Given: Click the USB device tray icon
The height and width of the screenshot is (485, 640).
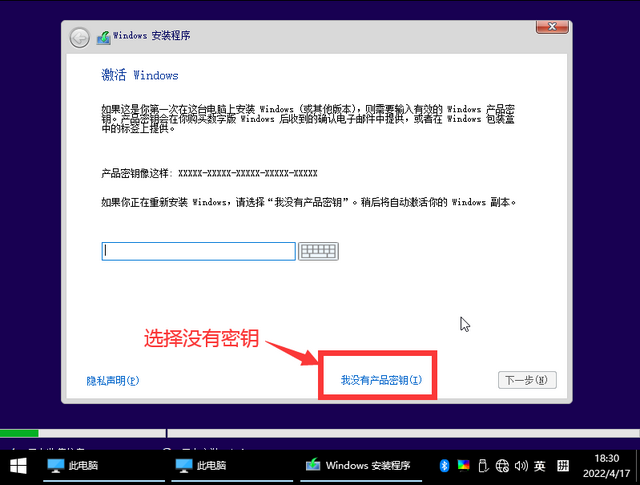Looking at the screenshot, I should (x=483, y=465).
